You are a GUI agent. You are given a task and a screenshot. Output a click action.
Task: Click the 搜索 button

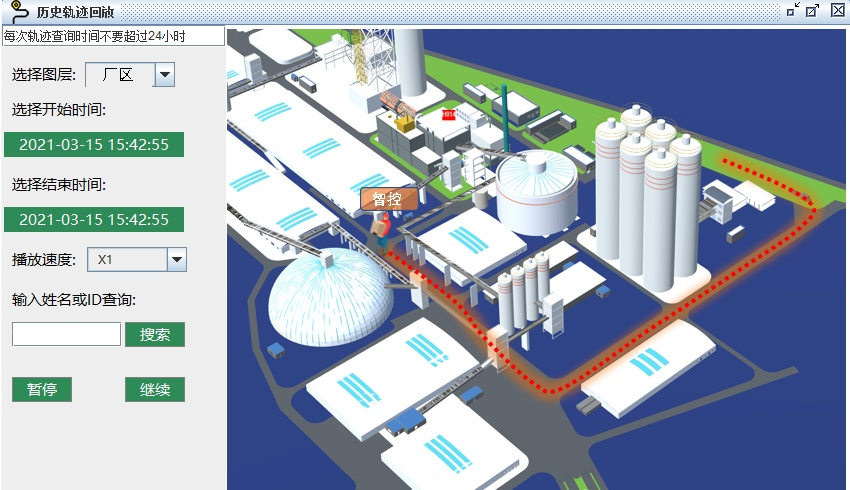click(x=155, y=335)
